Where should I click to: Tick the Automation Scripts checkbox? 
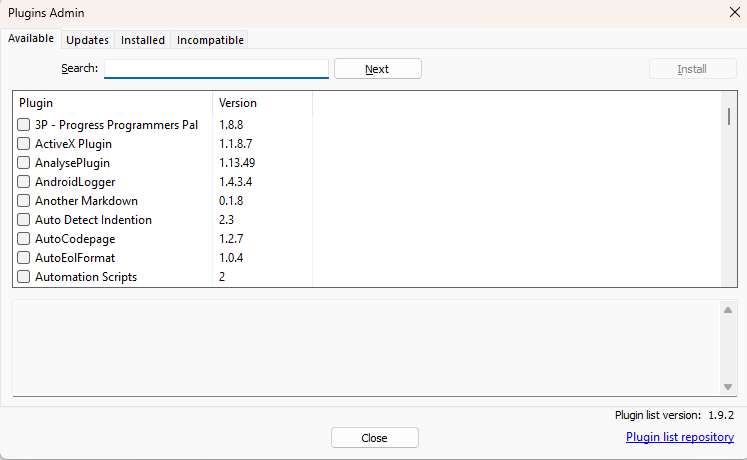24,277
